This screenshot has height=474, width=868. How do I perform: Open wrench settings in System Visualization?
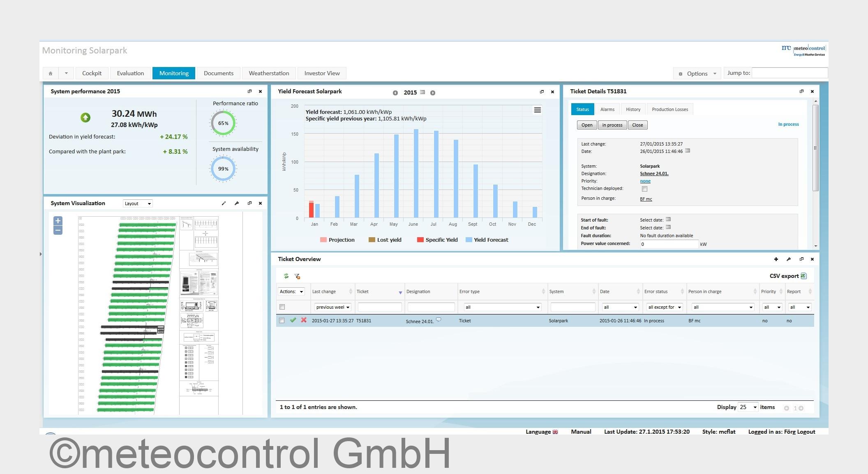click(237, 203)
